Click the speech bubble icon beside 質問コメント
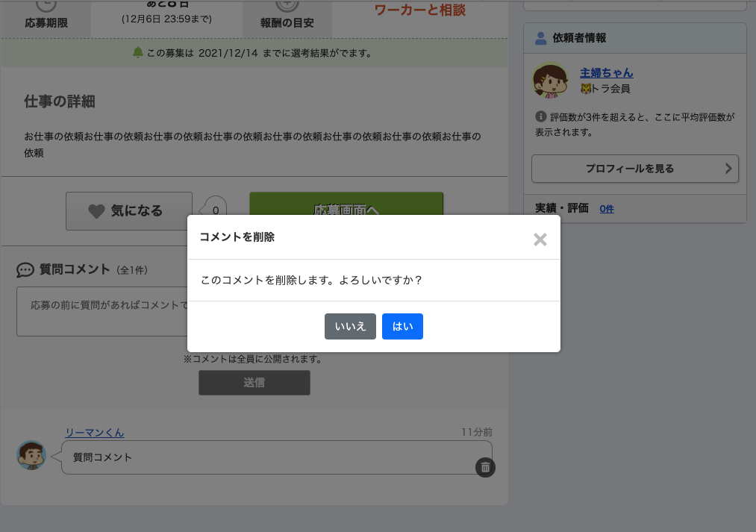 click(25, 270)
